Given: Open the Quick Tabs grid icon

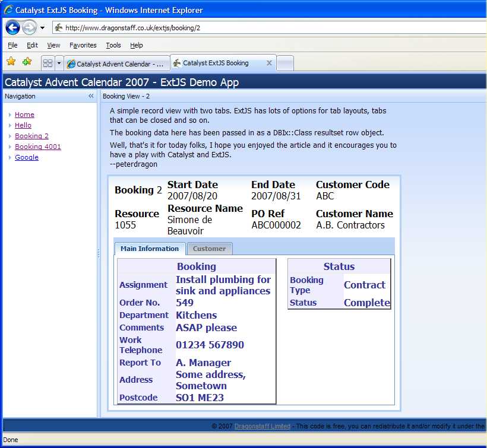Looking at the screenshot, I should pos(48,63).
